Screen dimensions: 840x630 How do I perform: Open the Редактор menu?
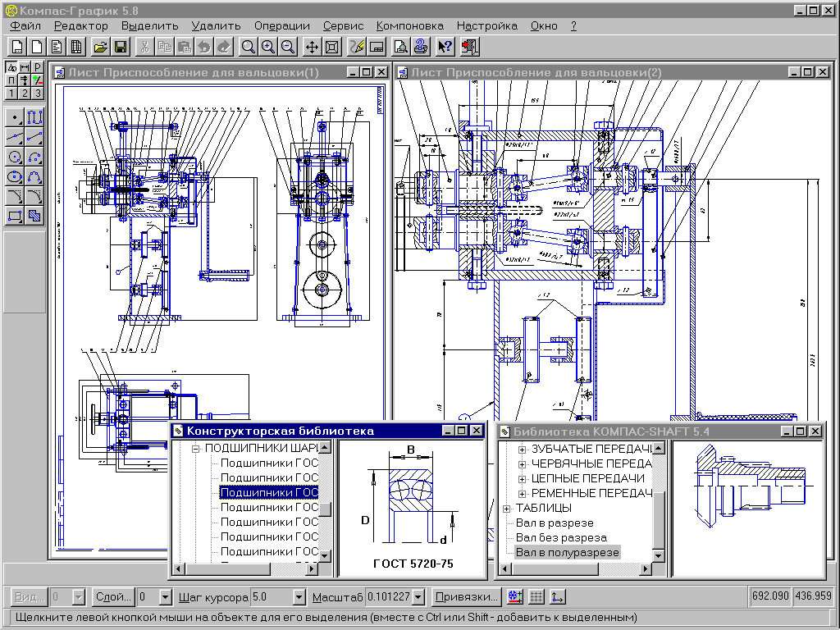coord(81,25)
